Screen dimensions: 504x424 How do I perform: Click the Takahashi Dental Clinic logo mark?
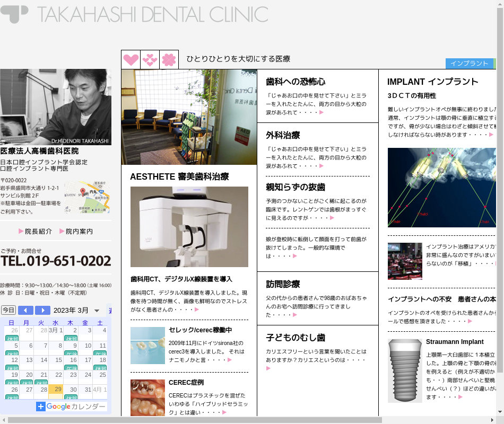[x=14, y=14]
